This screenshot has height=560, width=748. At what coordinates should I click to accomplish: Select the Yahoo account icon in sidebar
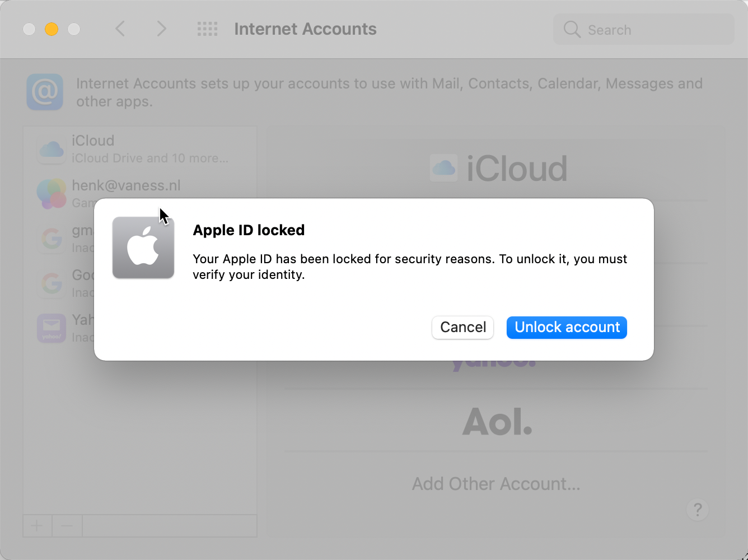[x=52, y=328]
